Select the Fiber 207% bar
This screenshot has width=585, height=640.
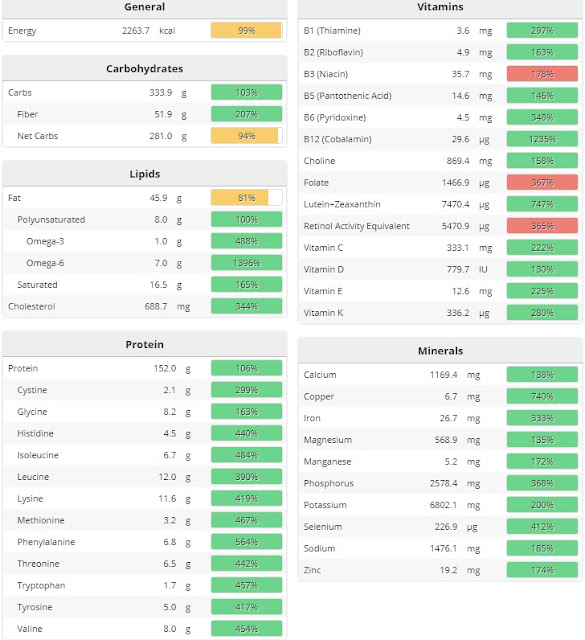click(247, 114)
